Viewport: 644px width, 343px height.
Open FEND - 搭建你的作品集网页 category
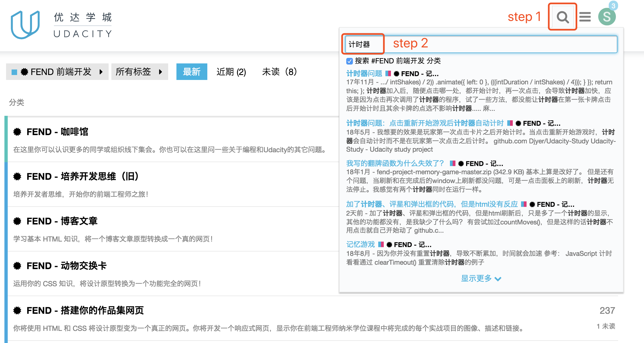(85, 310)
